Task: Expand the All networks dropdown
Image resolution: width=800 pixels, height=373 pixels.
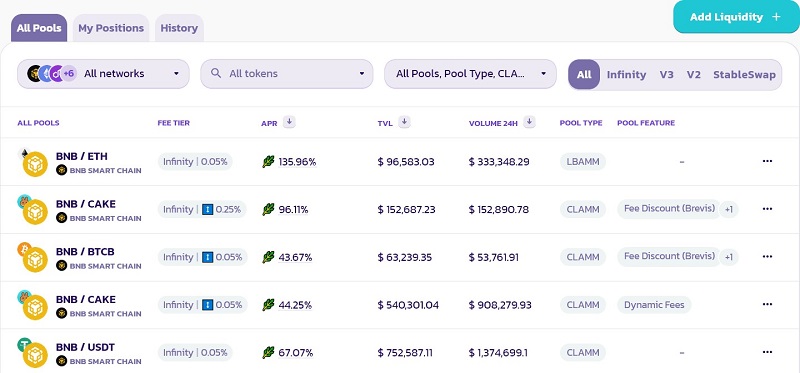Action: point(104,73)
